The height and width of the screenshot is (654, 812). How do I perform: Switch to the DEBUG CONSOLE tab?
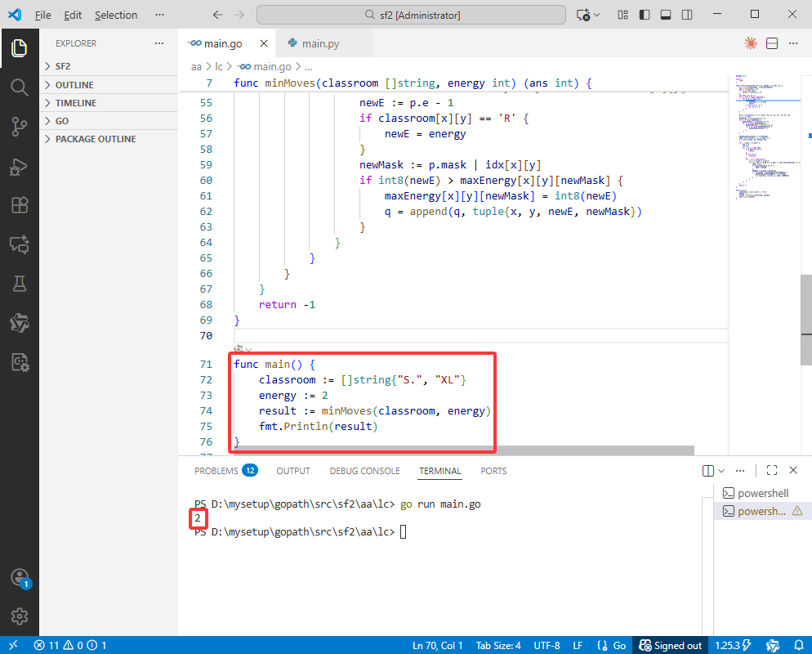(364, 471)
